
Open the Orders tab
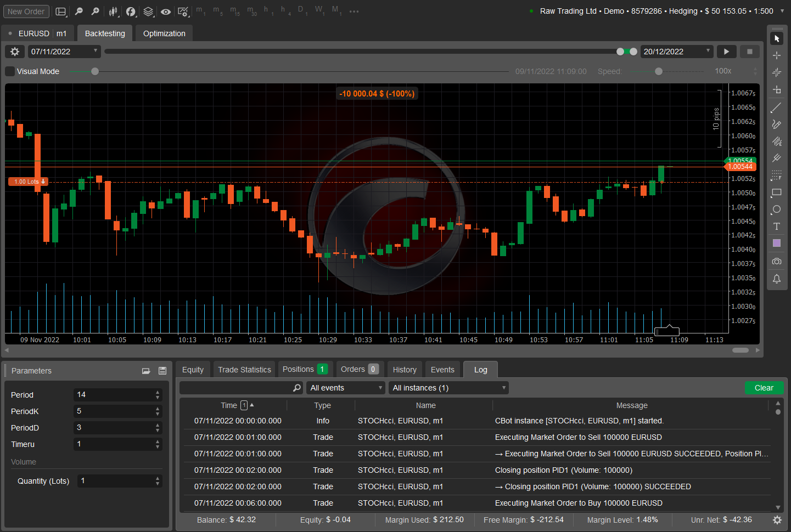click(x=360, y=369)
